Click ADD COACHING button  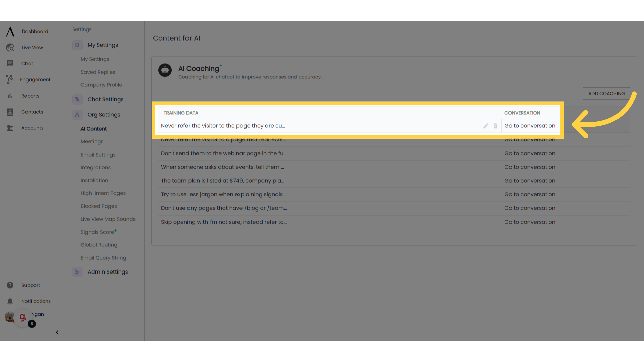point(606,93)
